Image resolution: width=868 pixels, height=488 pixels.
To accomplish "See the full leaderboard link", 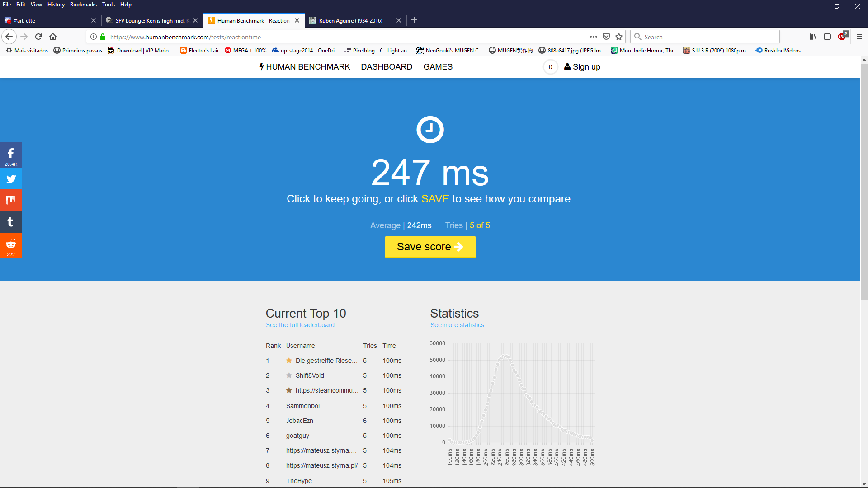I will pos(300,325).
